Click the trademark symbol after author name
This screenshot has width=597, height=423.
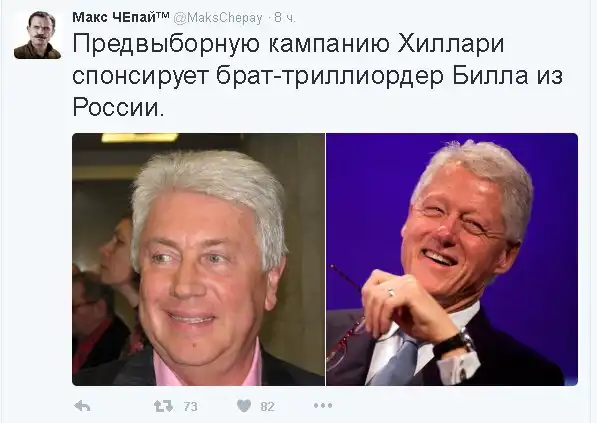coord(164,15)
